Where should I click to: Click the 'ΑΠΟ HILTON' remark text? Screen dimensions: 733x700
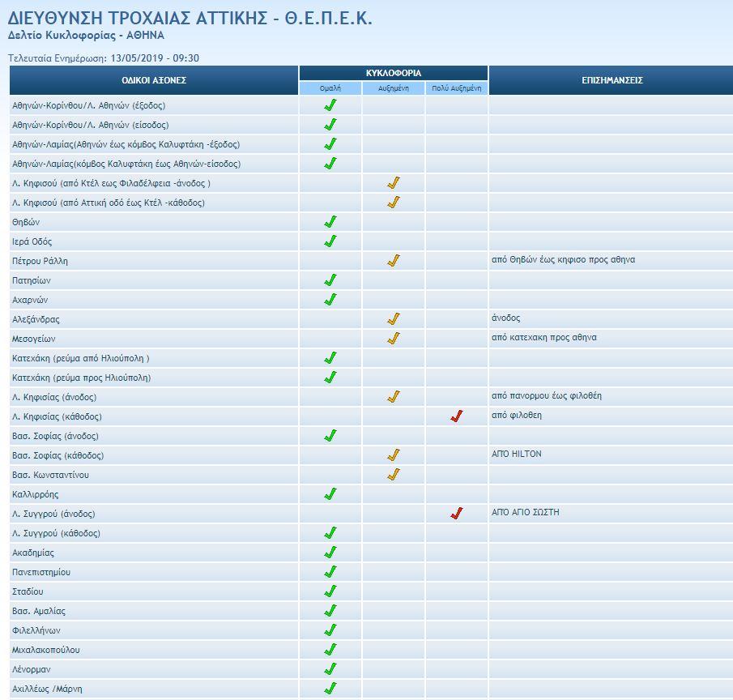tap(517, 455)
